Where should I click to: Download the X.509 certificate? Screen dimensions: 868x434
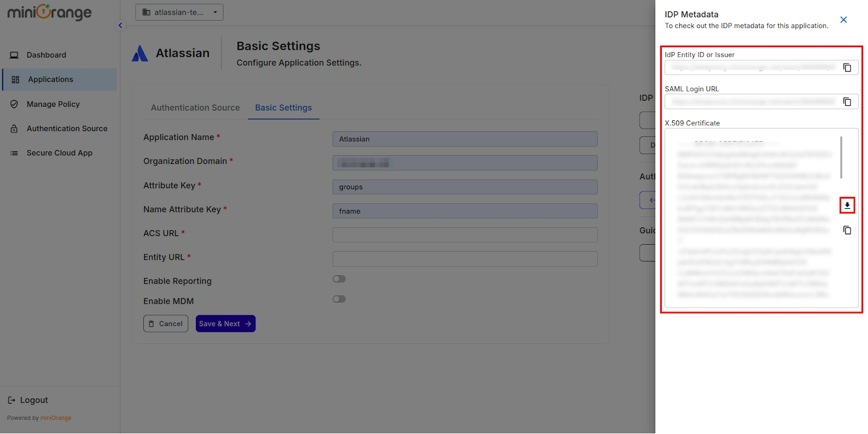pyautogui.click(x=847, y=206)
